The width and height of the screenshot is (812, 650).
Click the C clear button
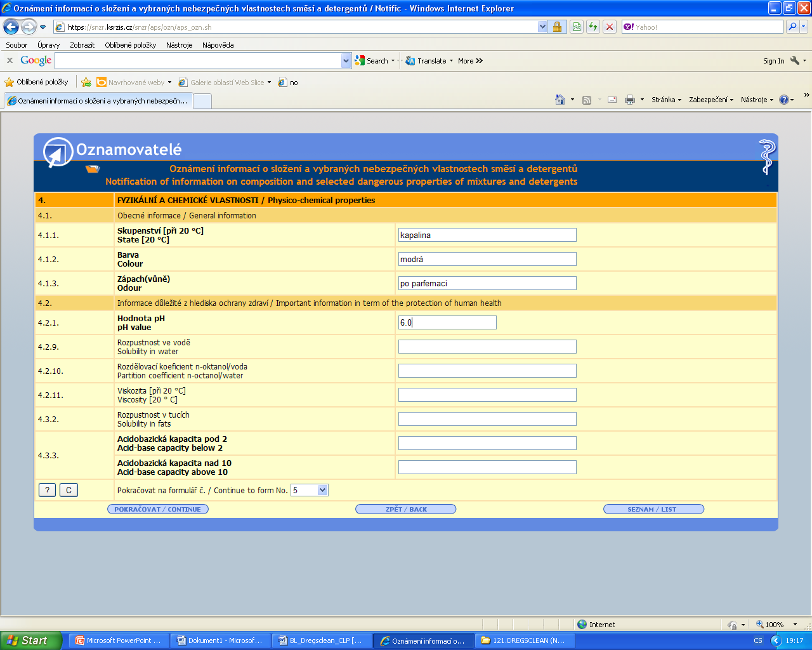(x=69, y=490)
